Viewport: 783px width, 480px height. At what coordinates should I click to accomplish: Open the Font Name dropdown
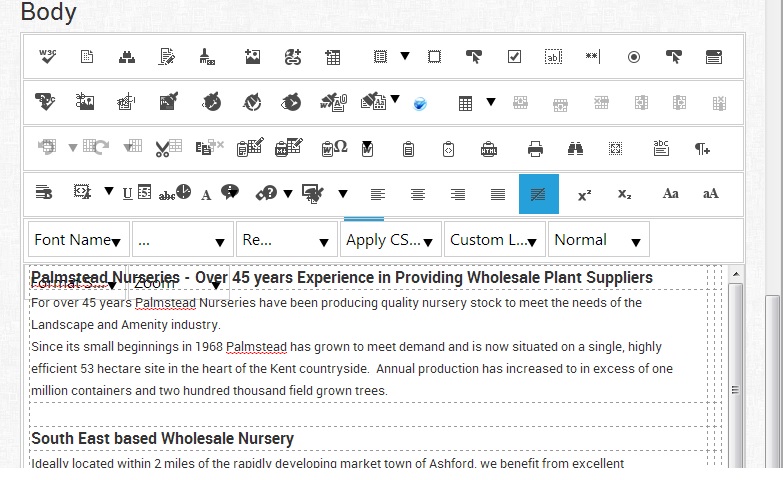(79, 240)
